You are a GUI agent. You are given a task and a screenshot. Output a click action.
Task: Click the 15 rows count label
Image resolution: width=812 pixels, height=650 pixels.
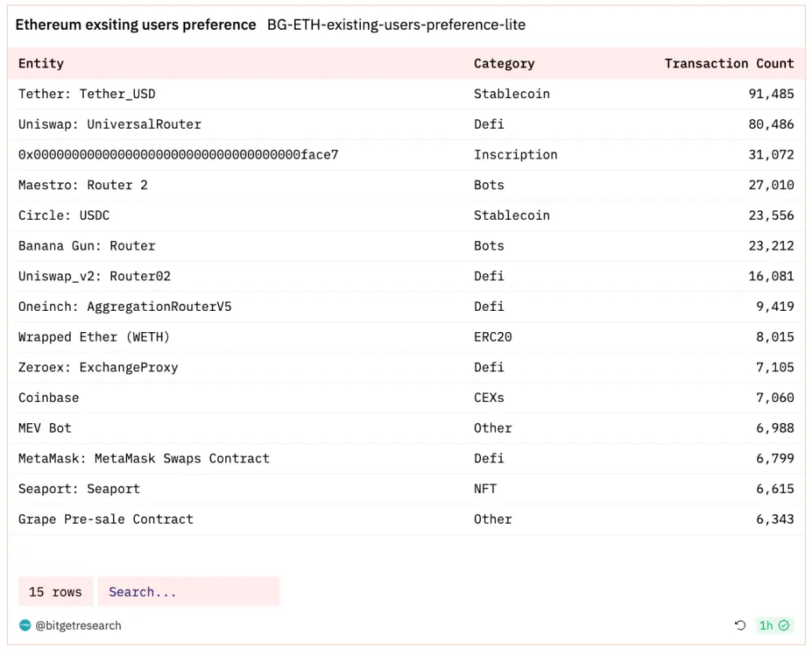pyautogui.click(x=55, y=592)
